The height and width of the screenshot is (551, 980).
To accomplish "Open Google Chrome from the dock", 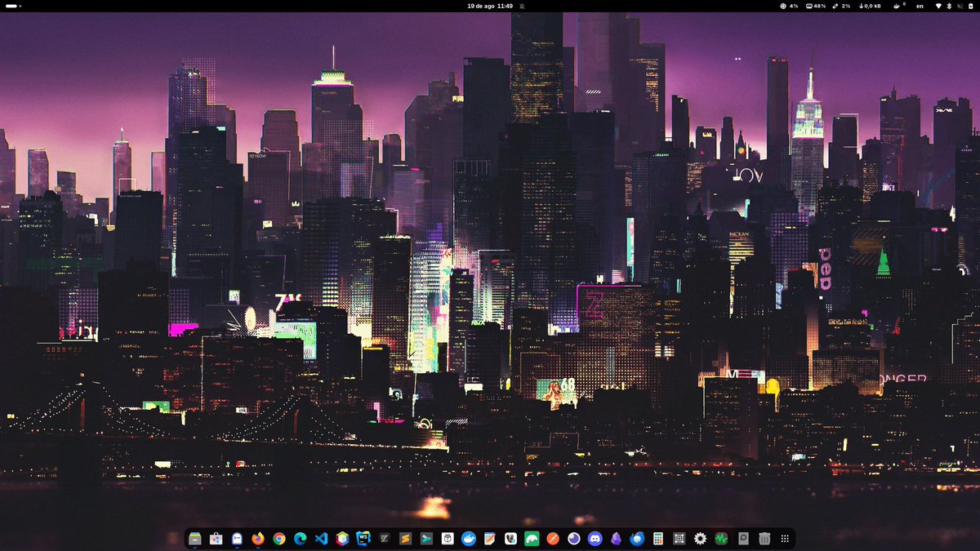I will [279, 539].
